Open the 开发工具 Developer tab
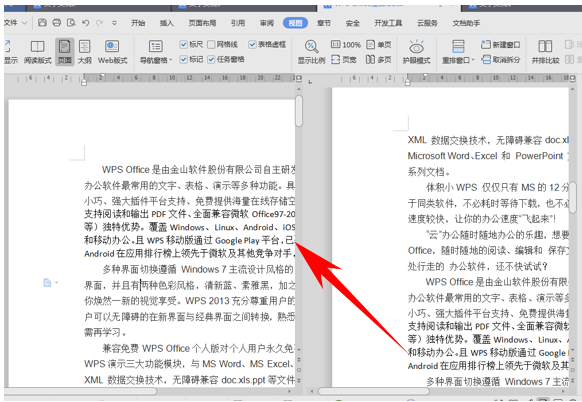582x402 pixels. [x=388, y=23]
